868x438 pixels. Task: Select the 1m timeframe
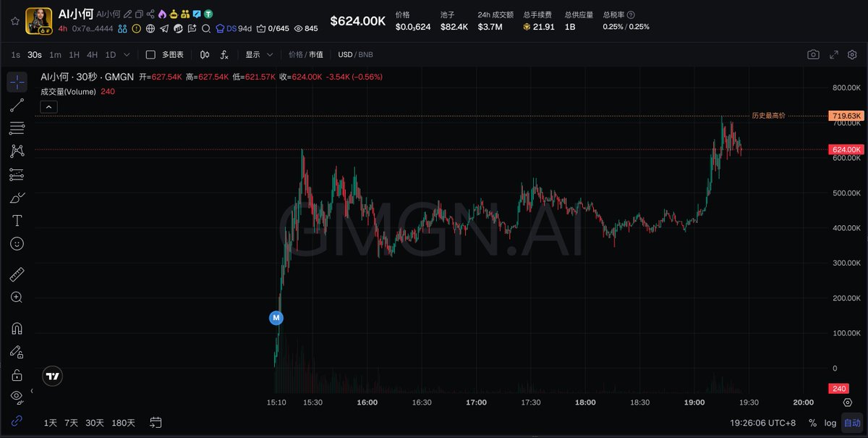55,55
